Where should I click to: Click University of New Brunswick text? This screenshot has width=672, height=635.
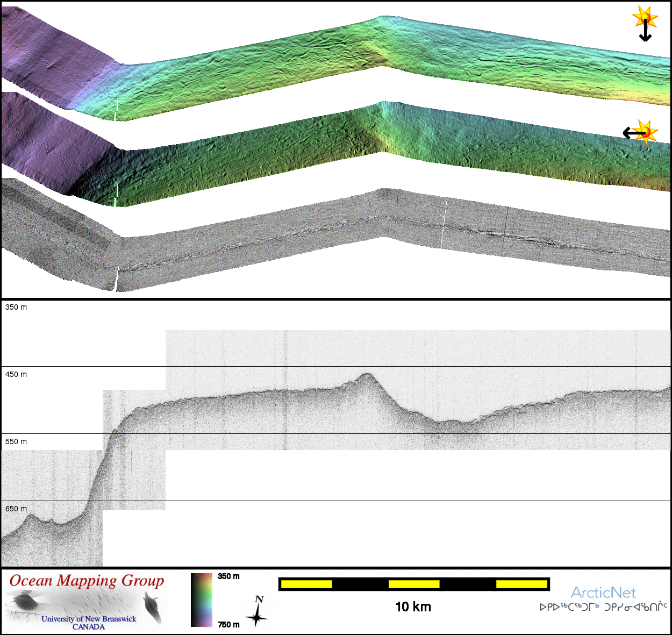click(x=89, y=619)
